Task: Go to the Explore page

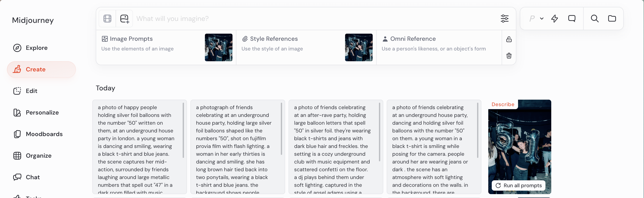Action: pyautogui.click(x=36, y=48)
